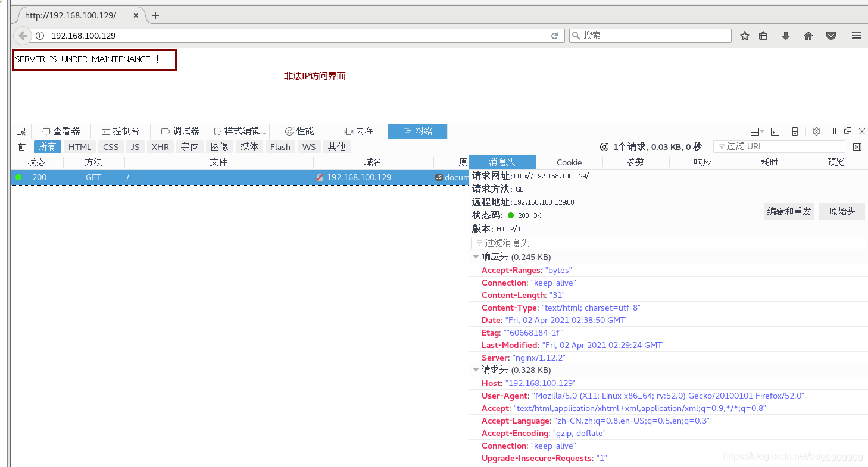Sort by the 方法 column header
The height and width of the screenshot is (467, 868).
(x=93, y=162)
